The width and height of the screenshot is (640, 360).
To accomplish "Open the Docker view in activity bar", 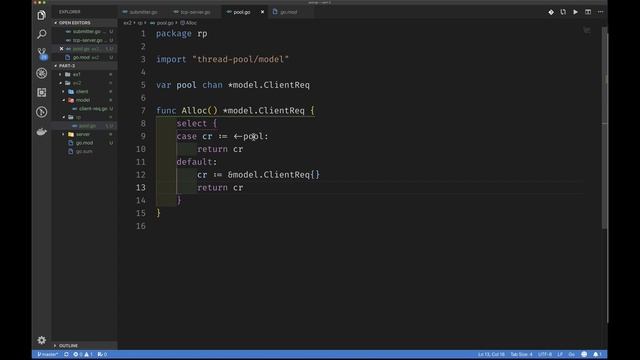I will point(42,131).
